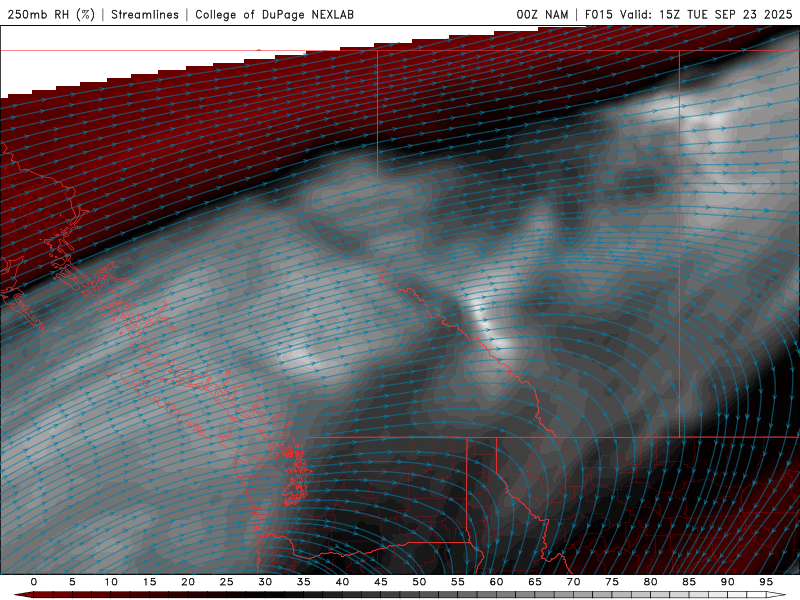The height and width of the screenshot is (600, 800).
Task: Click the 75 value on the color scale
Action: pos(612,582)
